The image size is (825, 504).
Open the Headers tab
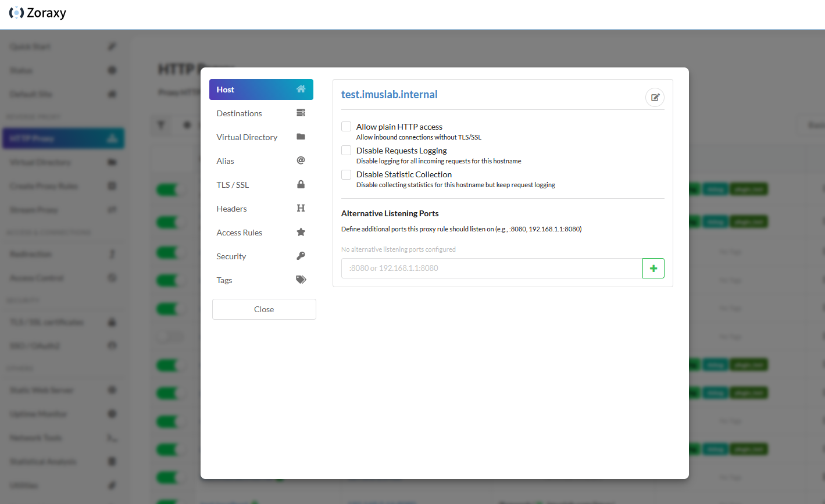tap(261, 209)
